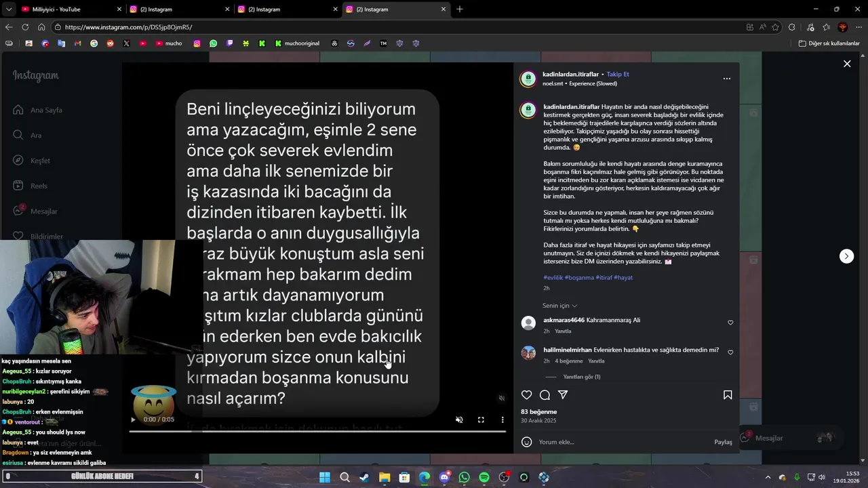Play the video in the post
The width and height of the screenshot is (868, 488).
133,420
